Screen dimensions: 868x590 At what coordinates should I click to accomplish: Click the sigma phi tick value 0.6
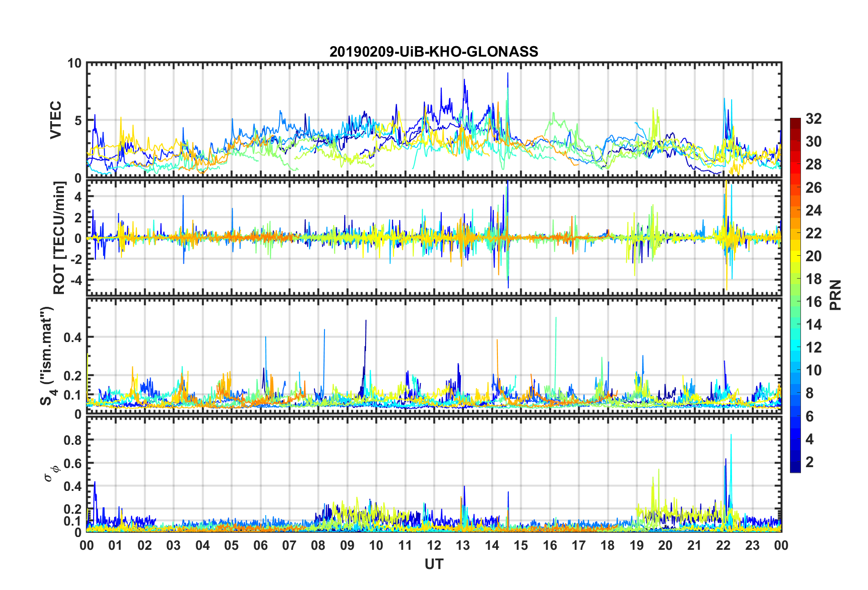[x=73, y=463]
